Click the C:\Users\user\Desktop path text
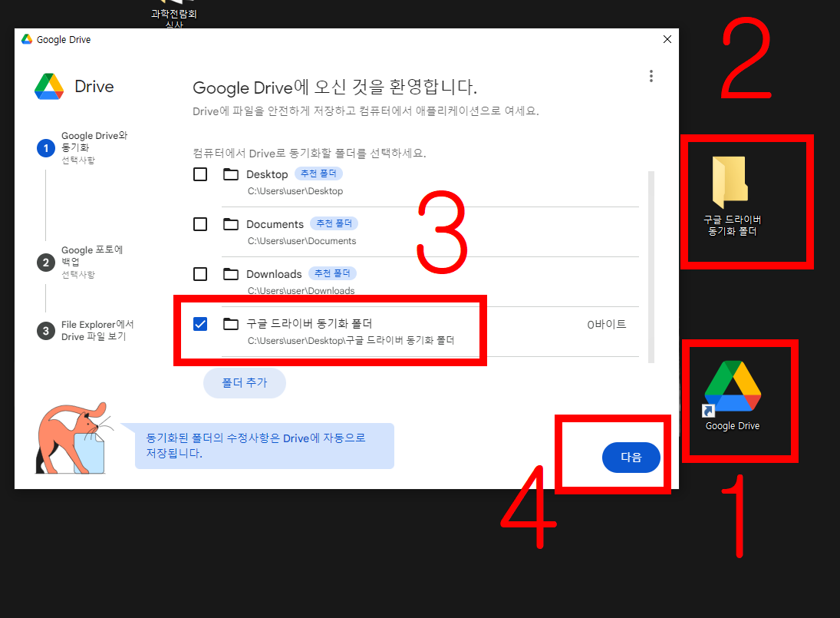840x618 pixels. coord(295,191)
